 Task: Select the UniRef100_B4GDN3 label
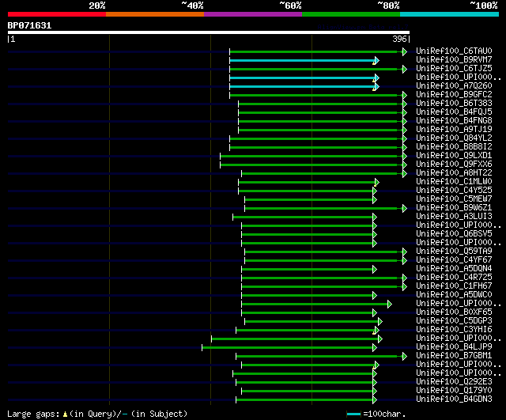coord(454,399)
